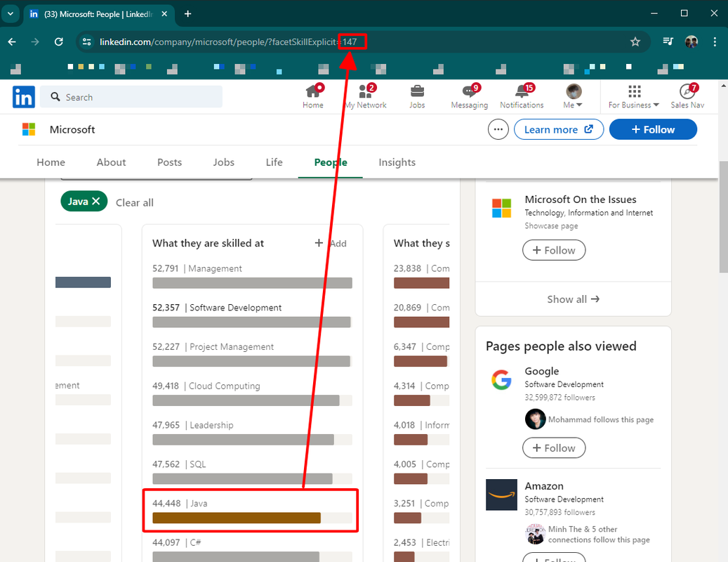Viewport: 728px width, 562px height.
Task: Switch to the About tab
Action: (111, 162)
